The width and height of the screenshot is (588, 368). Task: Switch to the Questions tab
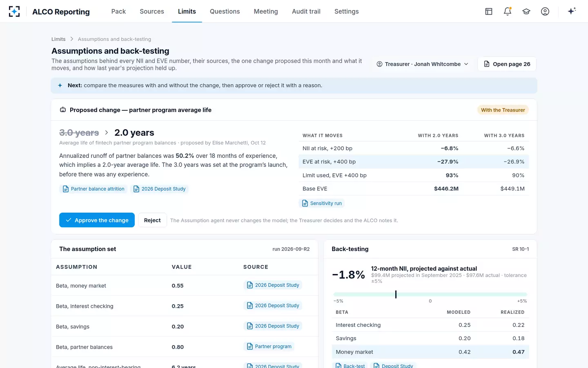coord(225,11)
